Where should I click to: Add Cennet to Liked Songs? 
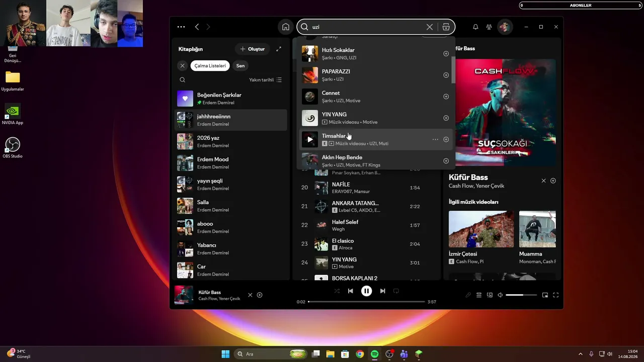click(446, 97)
